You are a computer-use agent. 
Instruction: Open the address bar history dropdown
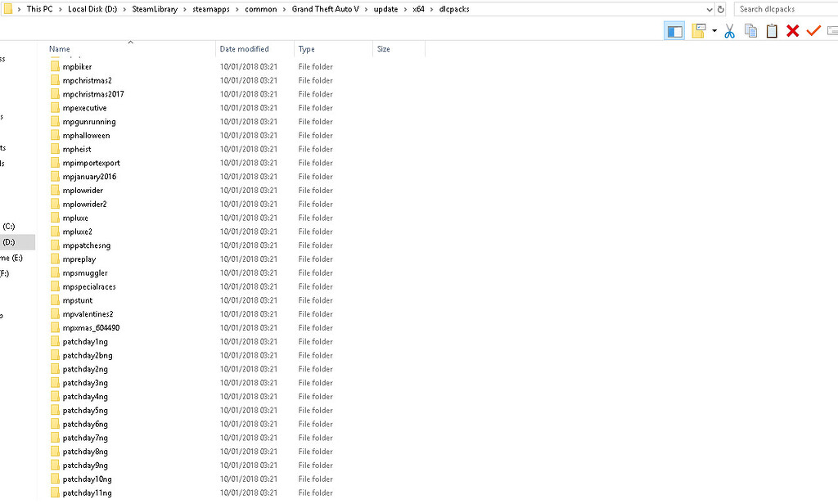[710, 9]
